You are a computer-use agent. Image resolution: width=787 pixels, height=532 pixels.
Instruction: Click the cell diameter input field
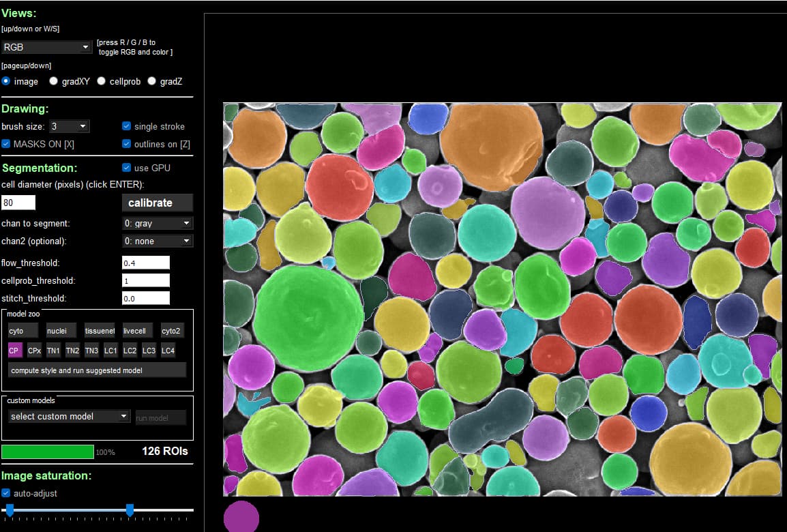(18, 203)
